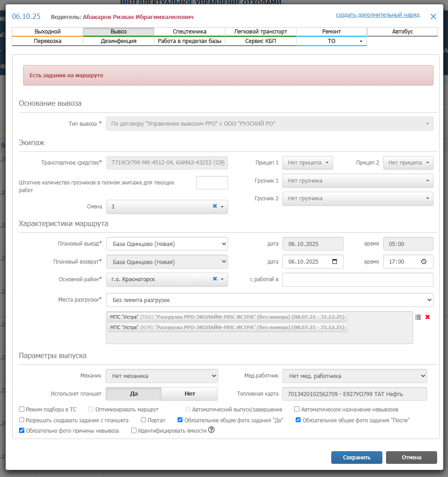Click the clock icon in return time field
The height and width of the screenshot is (477, 448).
click(x=424, y=262)
